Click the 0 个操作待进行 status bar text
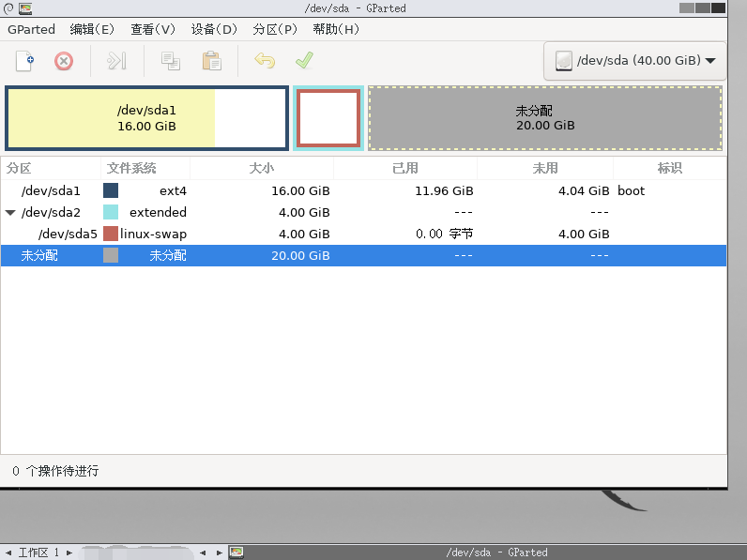The width and height of the screenshot is (747, 560). pos(55,471)
